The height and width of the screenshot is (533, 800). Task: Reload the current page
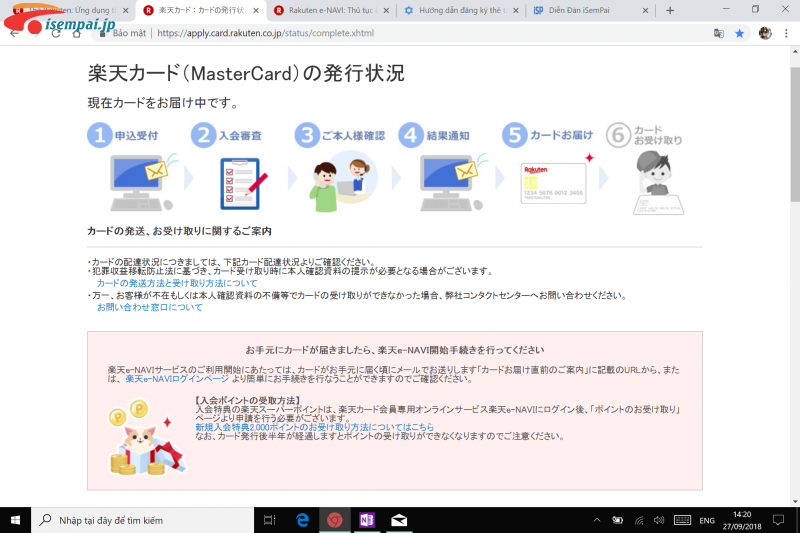click(x=56, y=33)
